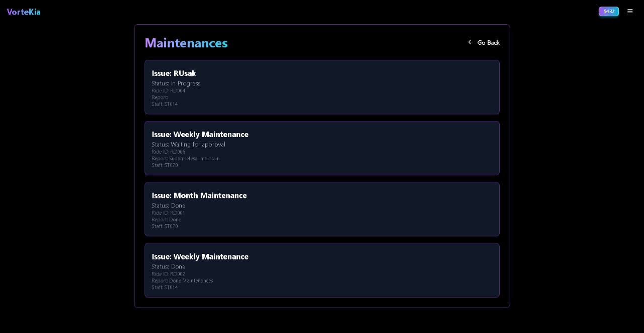This screenshot has height=333, width=644.
Task: Open the hamburger menu icon
Action: [630, 11]
